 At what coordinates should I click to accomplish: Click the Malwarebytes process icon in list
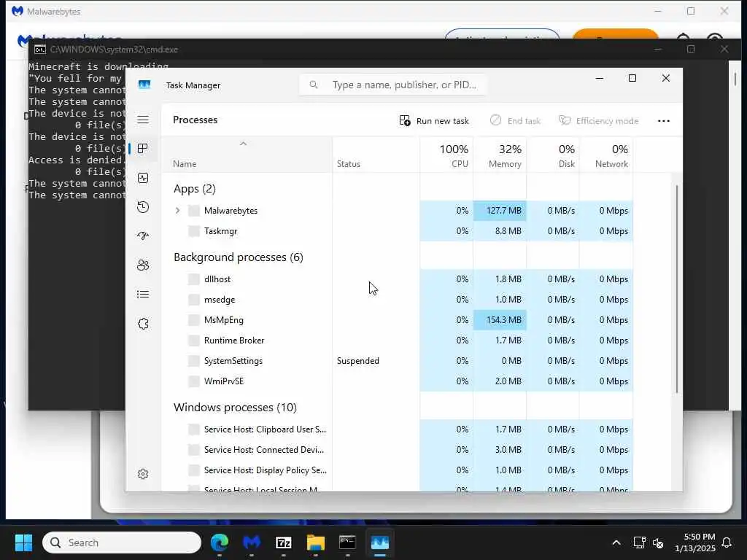pyautogui.click(x=194, y=211)
